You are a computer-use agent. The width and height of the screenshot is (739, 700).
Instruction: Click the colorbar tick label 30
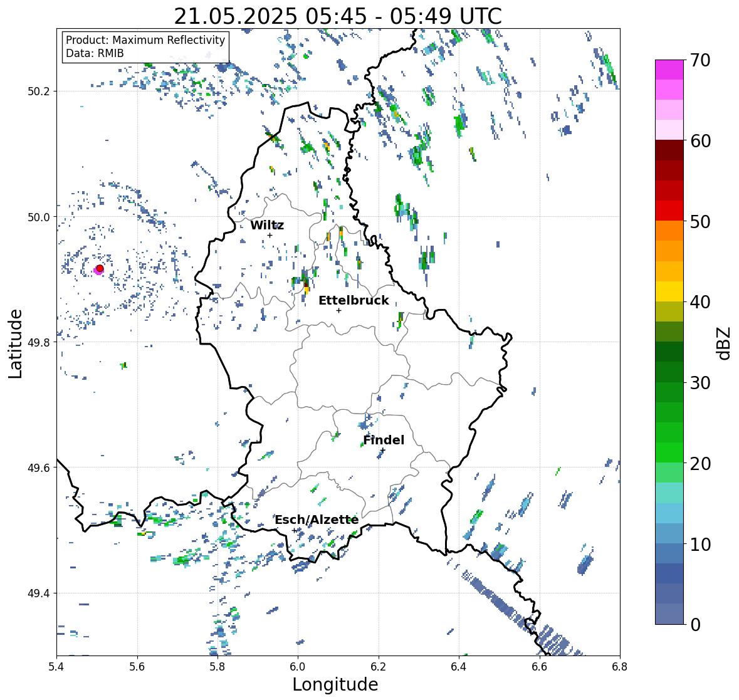[700, 382]
